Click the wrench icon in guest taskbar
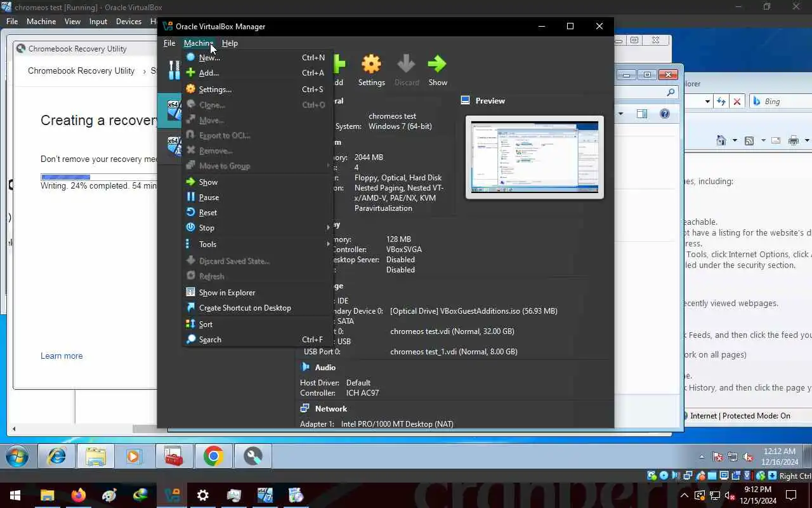This screenshot has width=812, height=508. tap(253, 456)
